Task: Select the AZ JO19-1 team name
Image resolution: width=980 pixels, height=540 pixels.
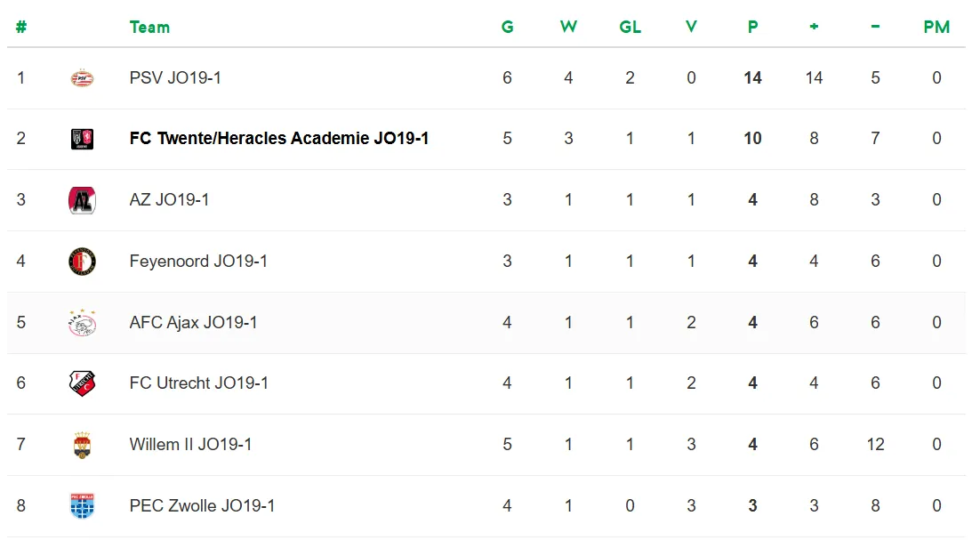Action: 169,200
